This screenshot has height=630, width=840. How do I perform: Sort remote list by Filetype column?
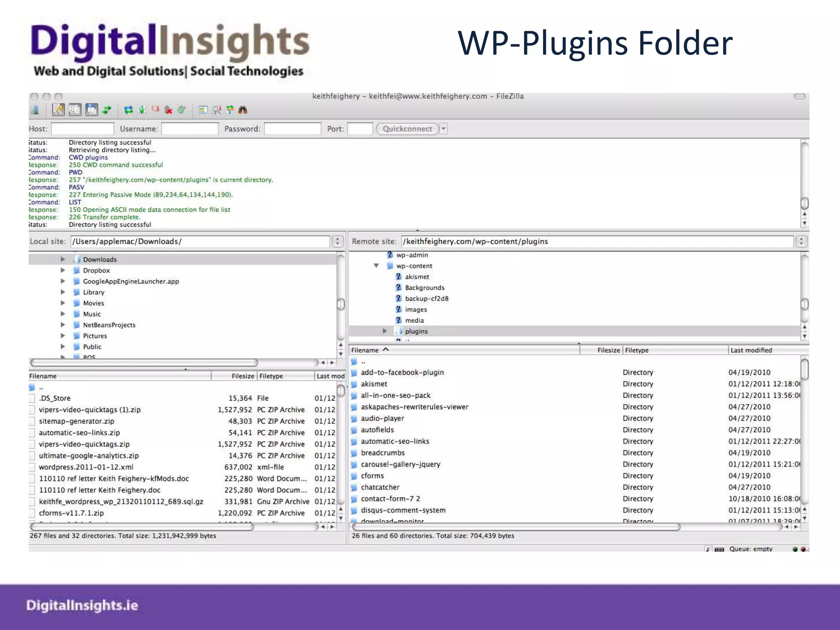tap(676, 350)
